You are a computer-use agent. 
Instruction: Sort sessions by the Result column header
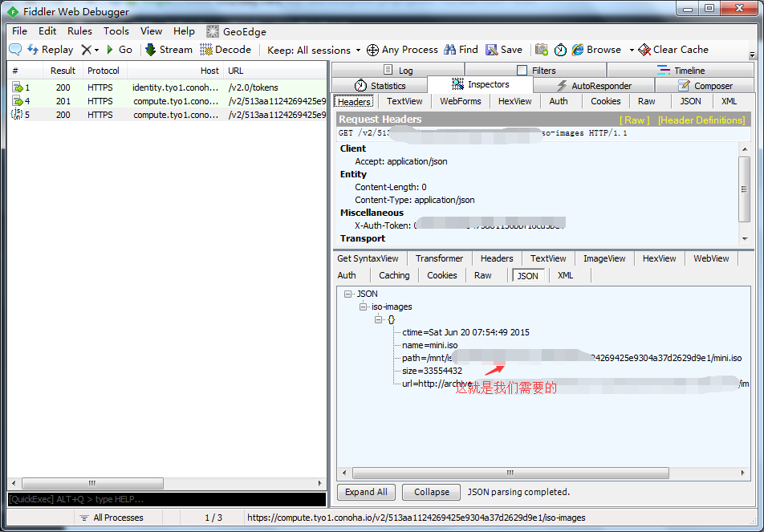pos(63,71)
